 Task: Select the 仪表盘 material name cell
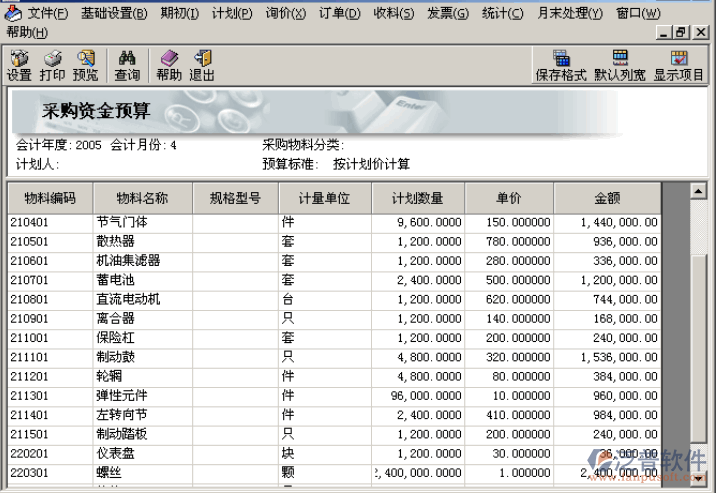pos(143,454)
